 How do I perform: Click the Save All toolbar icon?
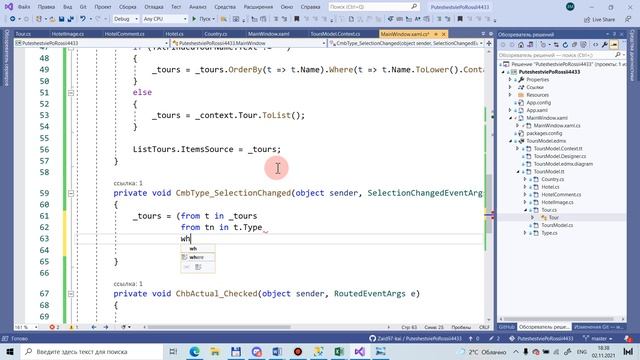click(70, 19)
